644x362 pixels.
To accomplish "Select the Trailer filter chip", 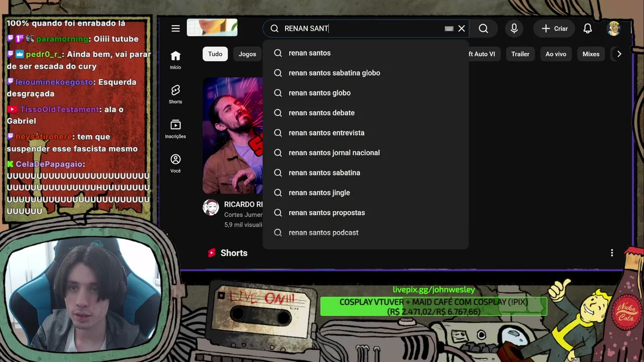I will coord(520,54).
